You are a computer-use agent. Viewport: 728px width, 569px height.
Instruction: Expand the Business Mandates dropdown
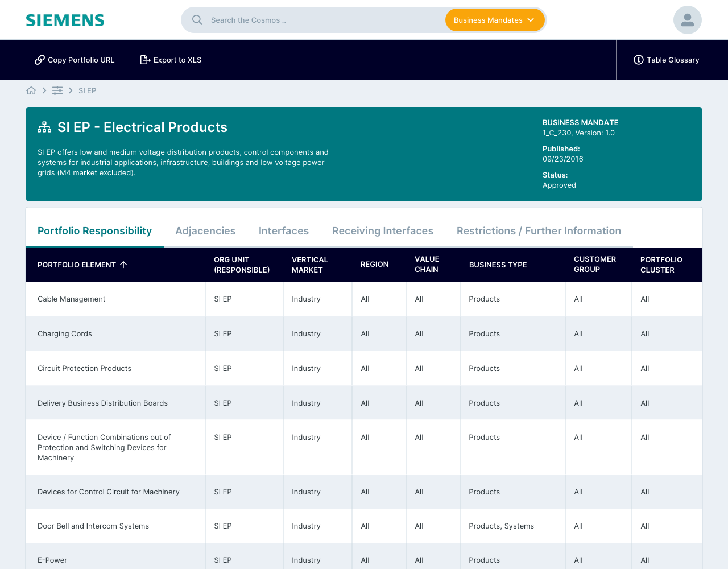click(494, 20)
